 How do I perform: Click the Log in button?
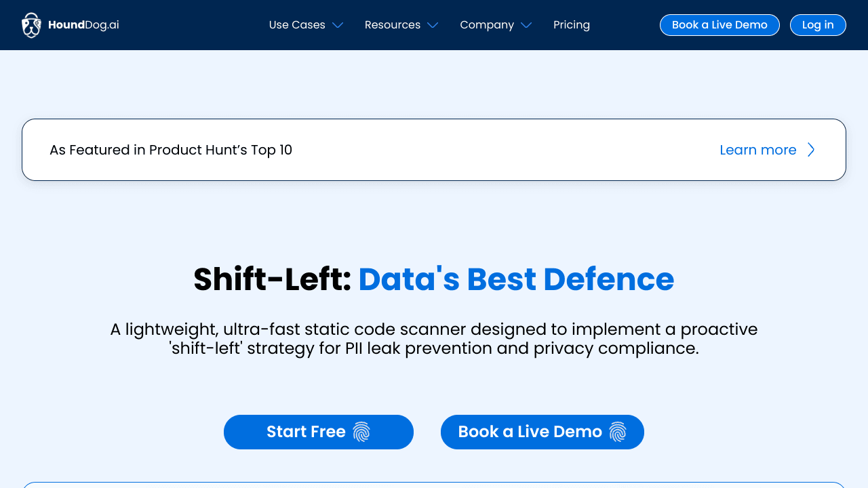818,25
